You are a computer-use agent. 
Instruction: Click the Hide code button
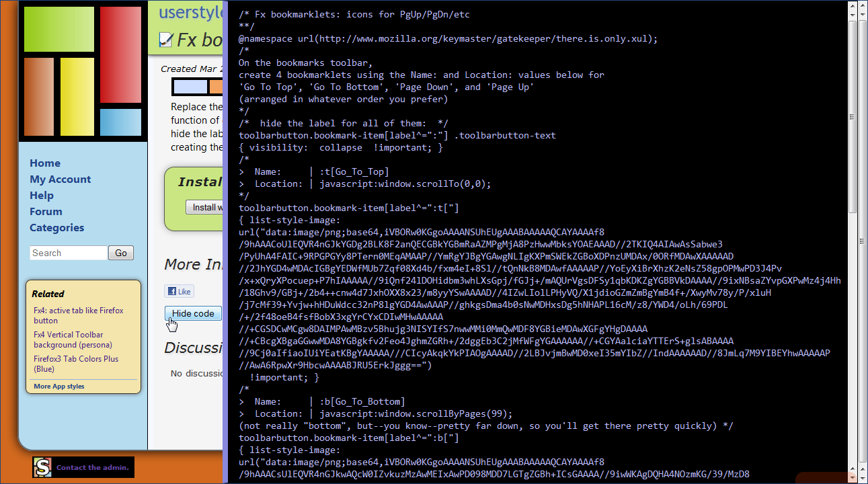coord(193,313)
